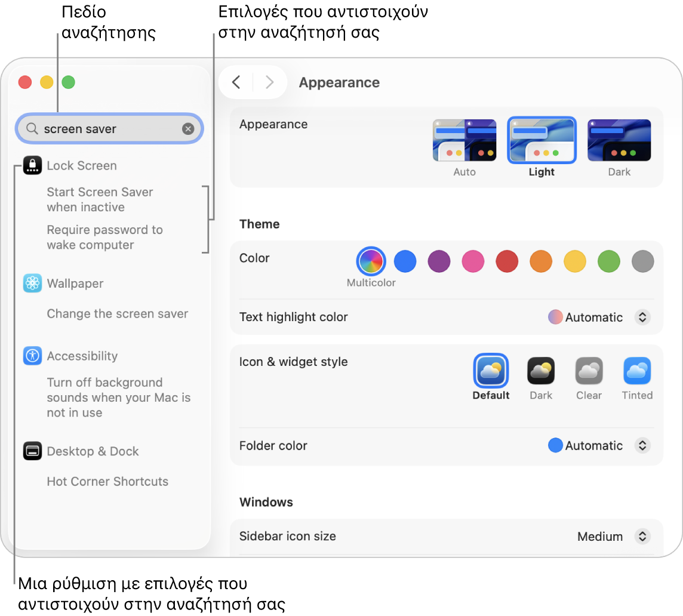Viewport: 683px width, 616px height.
Task: Open Wallpaper settings from search results
Action: coord(75,284)
